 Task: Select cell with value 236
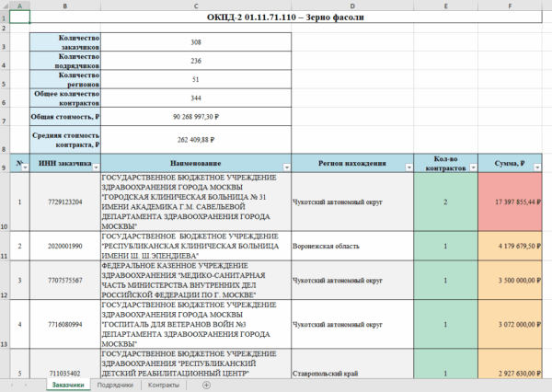click(196, 61)
